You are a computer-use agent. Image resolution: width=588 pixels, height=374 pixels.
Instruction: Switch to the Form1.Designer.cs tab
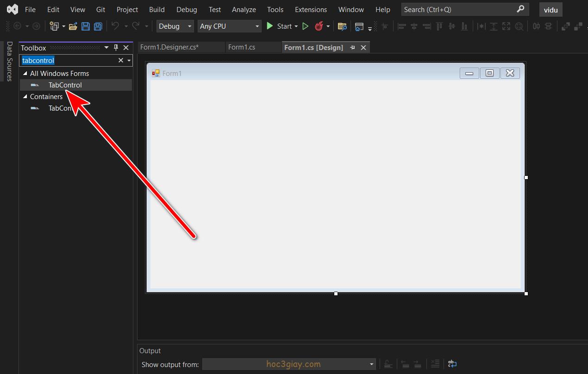click(x=169, y=47)
